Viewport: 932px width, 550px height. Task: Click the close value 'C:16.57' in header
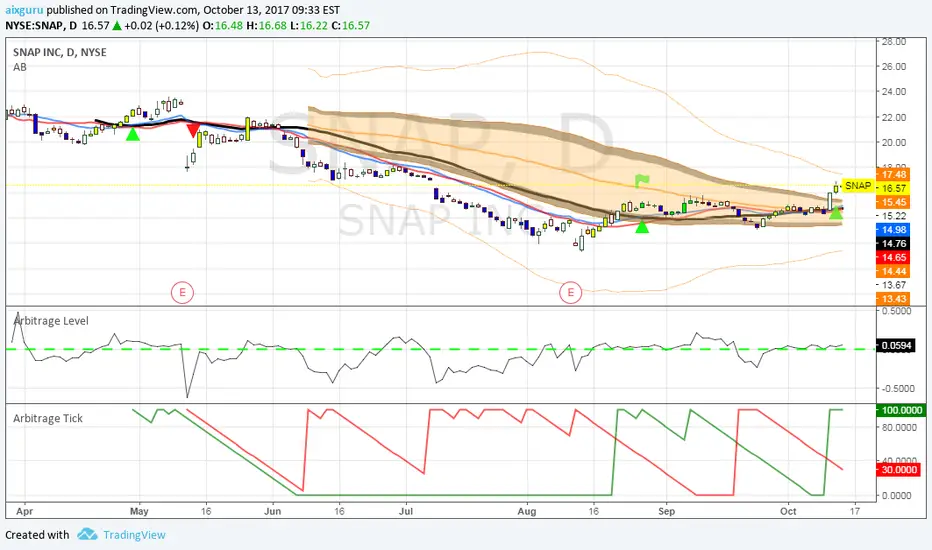click(x=351, y=26)
